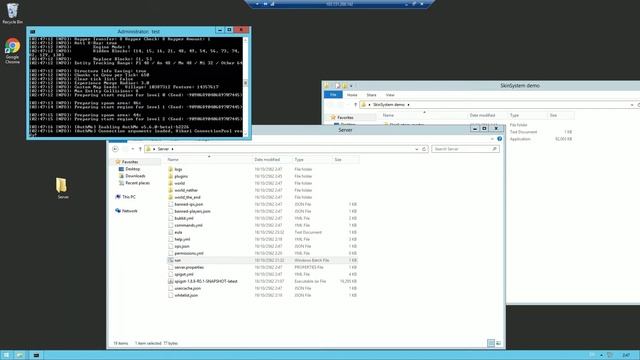Viewport: 640px width, 360px height.
Task: Select bukkit.yml file
Action: point(184,218)
